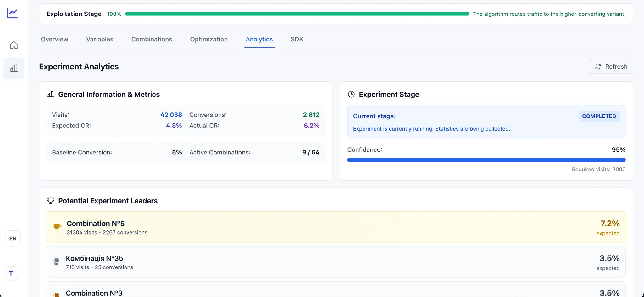Click the Confidence 95% value
Screen dimensions: 644x297
[x=619, y=150]
